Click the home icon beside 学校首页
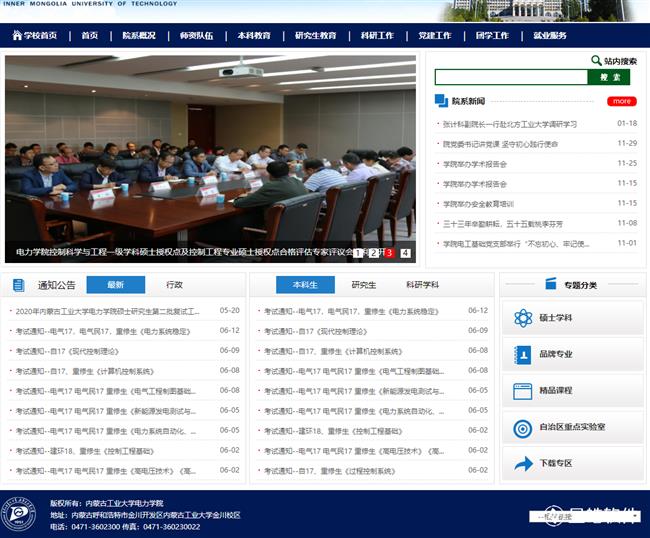This screenshot has height=538, width=650. point(17,36)
